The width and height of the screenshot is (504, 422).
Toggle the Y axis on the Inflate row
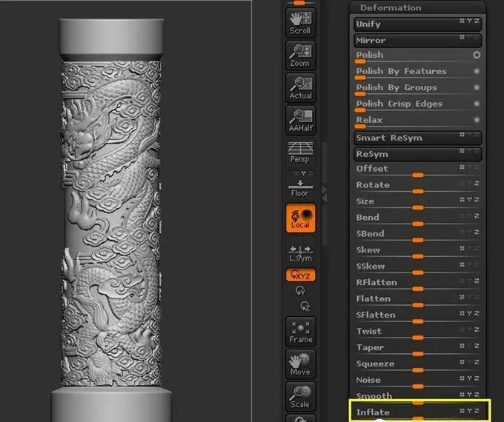click(x=469, y=410)
